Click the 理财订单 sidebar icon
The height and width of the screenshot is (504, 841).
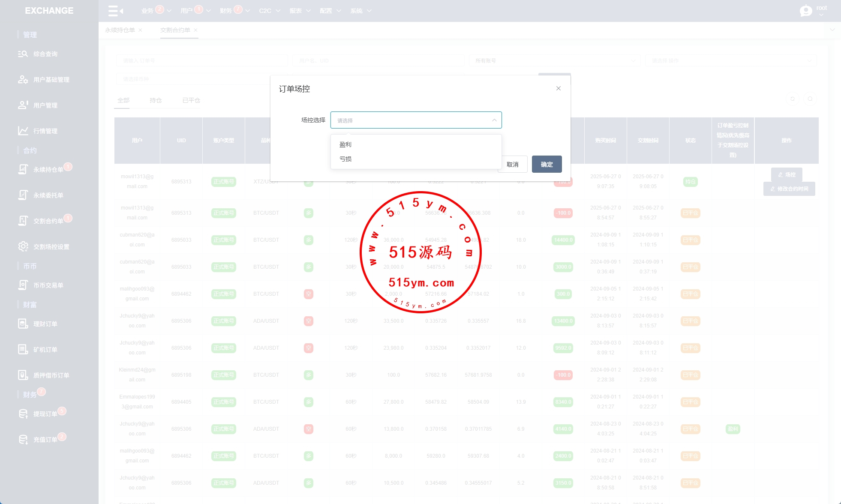(x=23, y=324)
